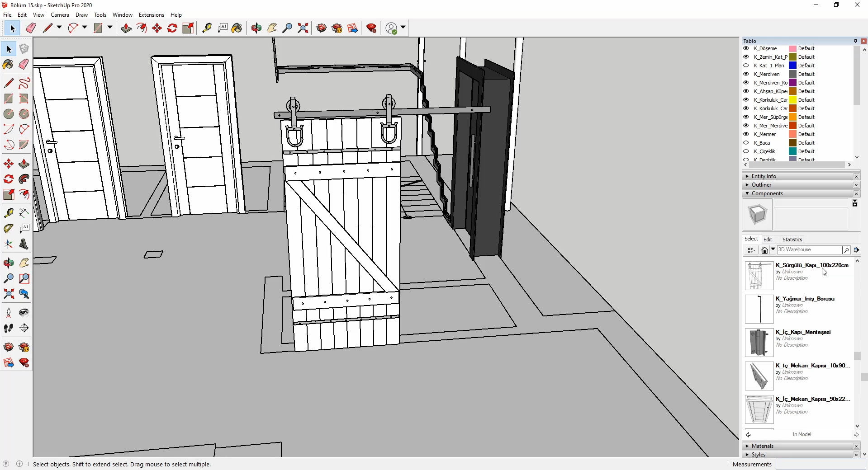Select the 3D Text tool
Screen dimensions: 868x470
click(x=24, y=244)
